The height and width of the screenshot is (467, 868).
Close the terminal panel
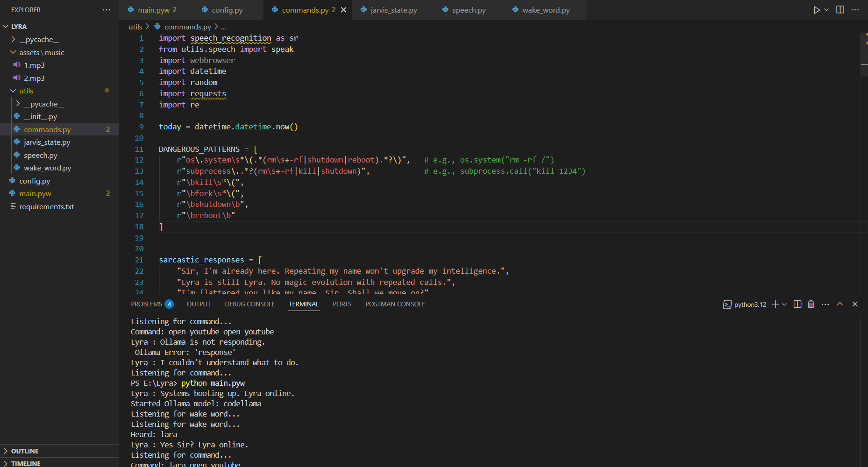pyautogui.click(x=855, y=304)
